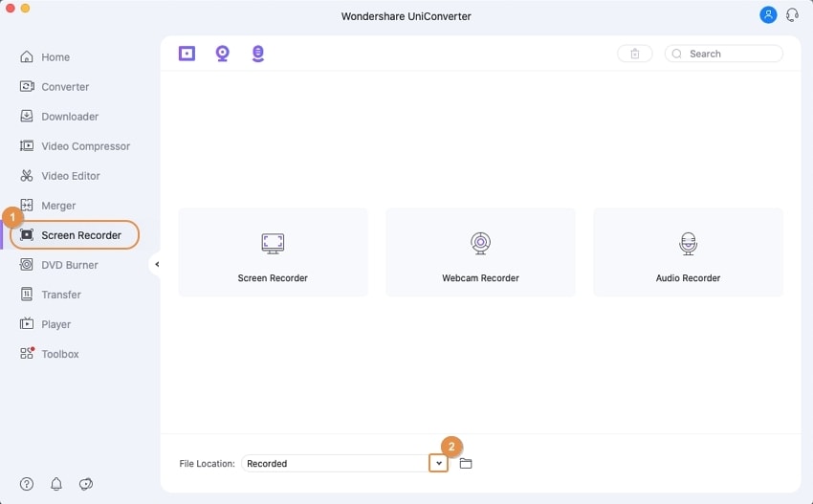Open Toolbox in sidebar

point(49,354)
